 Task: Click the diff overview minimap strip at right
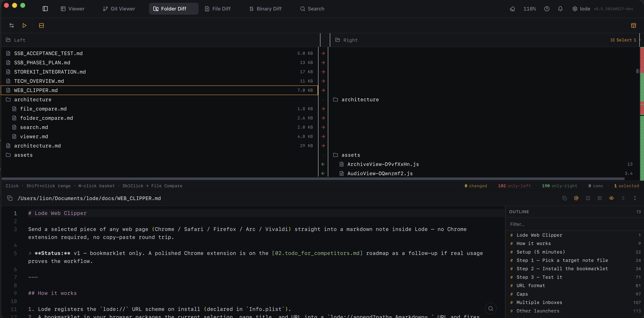click(642, 114)
